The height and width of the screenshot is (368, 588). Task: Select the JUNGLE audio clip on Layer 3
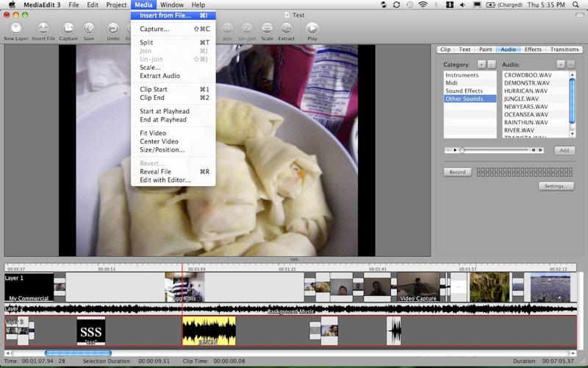pyautogui.click(x=209, y=330)
